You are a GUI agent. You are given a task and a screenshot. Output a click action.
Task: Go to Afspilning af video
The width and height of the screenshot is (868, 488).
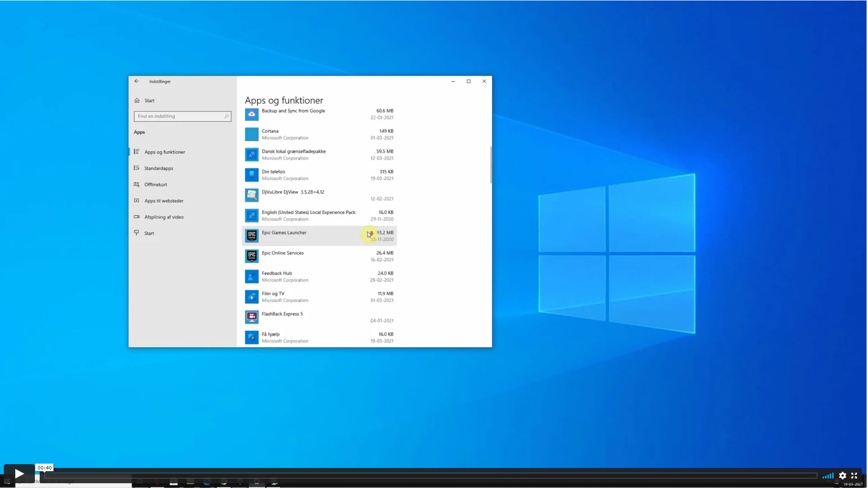click(x=163, y=217)
